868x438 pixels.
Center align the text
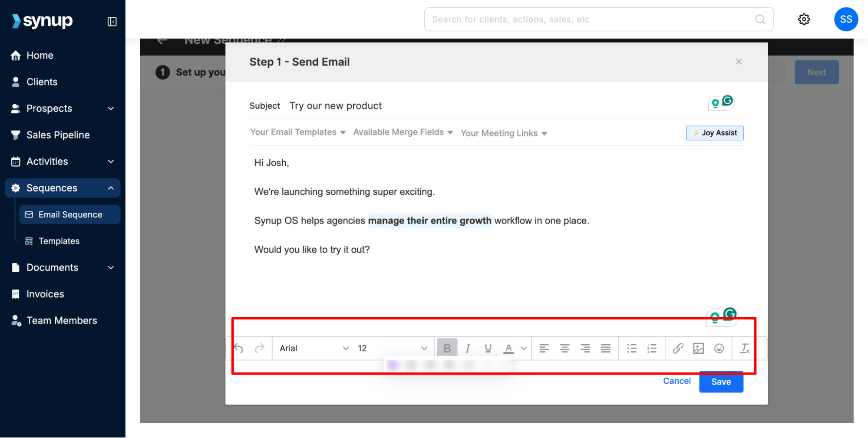pos(564,348)
